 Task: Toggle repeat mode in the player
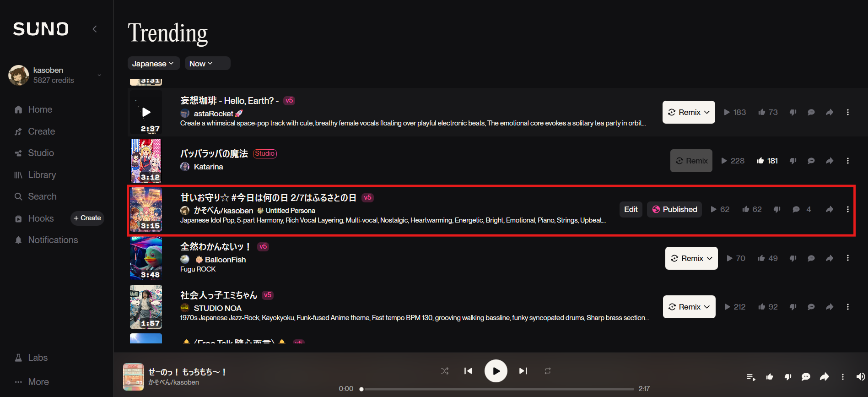tap(547, 371)
